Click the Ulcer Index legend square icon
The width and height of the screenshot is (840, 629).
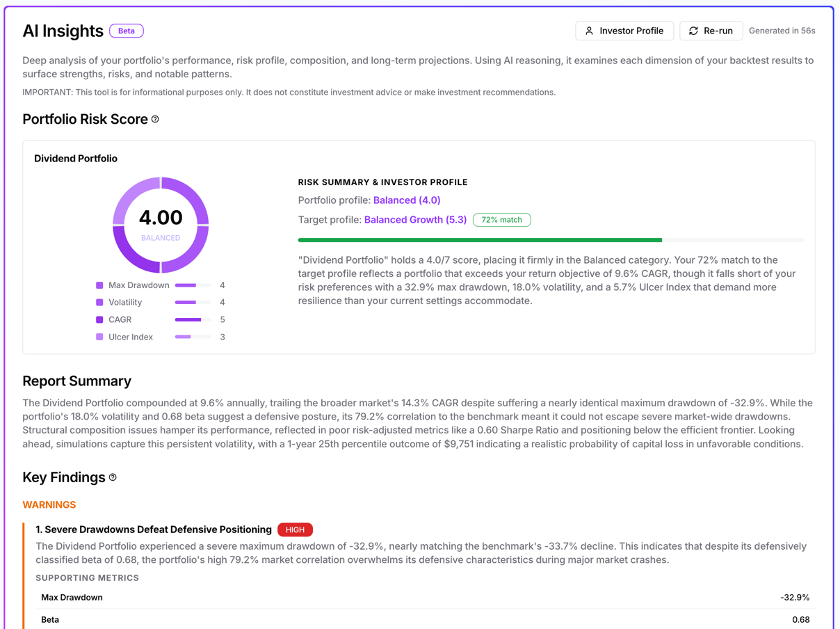click(99, 337)
